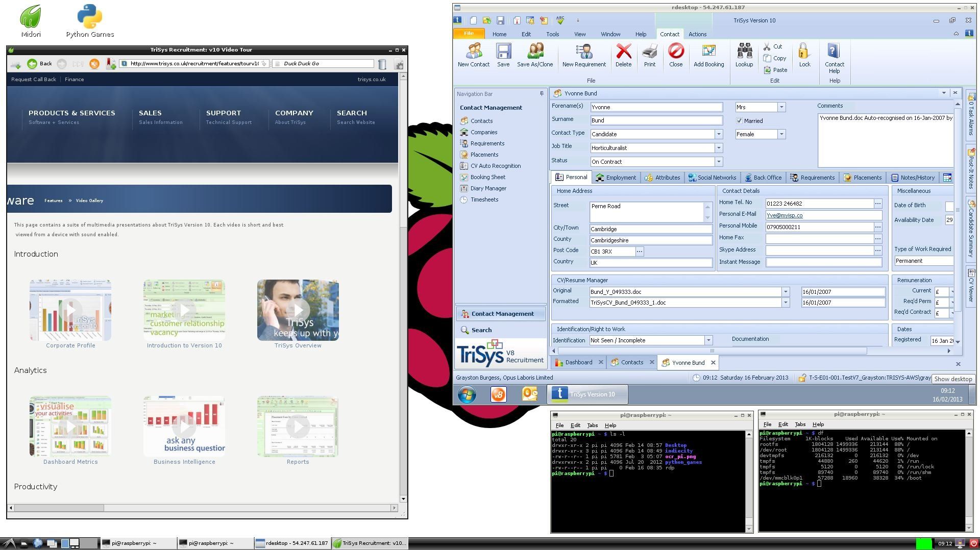Expand the Formatted CV file dropdown
The height and width of the screenshot is (550, 980).
pyautogui.click(x=786, y=303)
